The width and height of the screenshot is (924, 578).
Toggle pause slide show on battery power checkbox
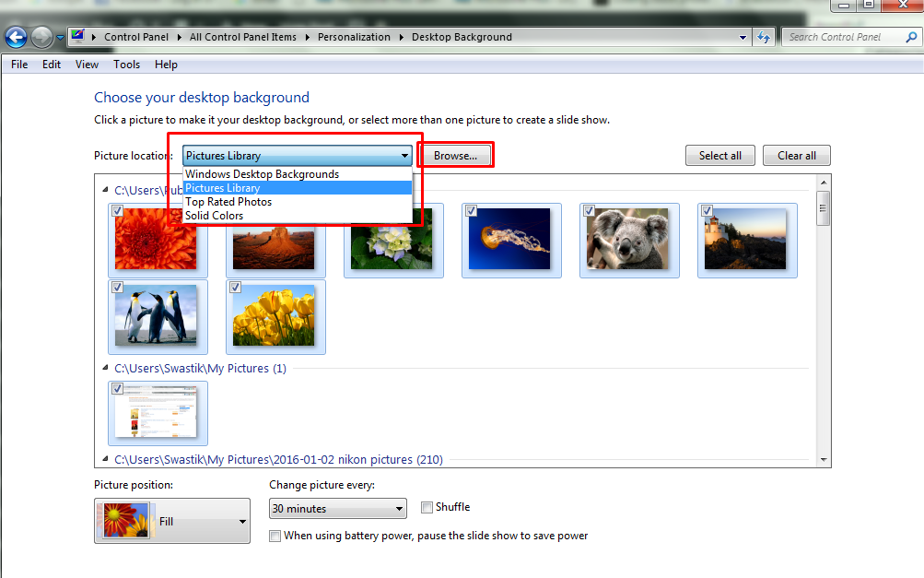point(275,536)
